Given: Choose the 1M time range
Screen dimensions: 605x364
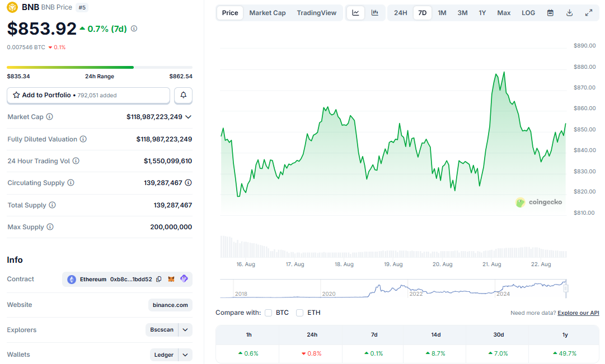Looking at the screenshot, I should pos(442,13).
